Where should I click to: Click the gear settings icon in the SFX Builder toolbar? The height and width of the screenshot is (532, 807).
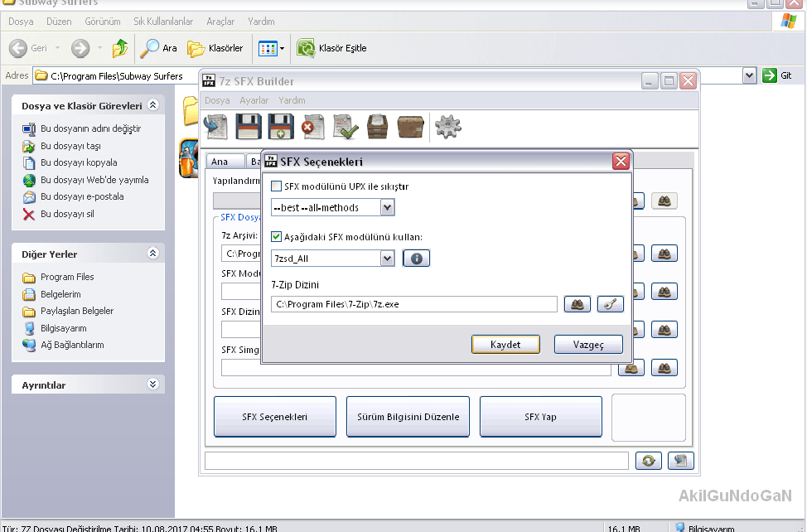(447, 127)
